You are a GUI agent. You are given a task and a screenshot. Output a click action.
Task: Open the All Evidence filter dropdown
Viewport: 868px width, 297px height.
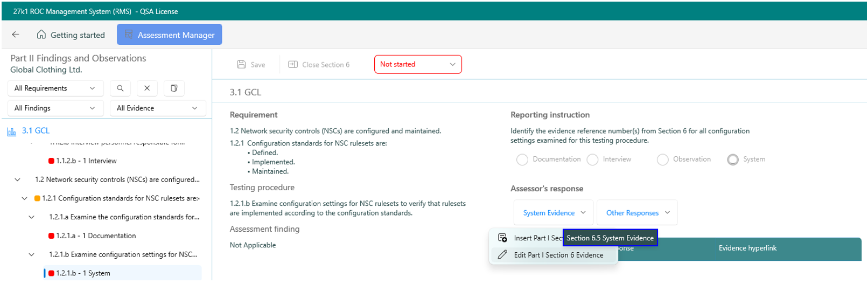coord(157,108)
